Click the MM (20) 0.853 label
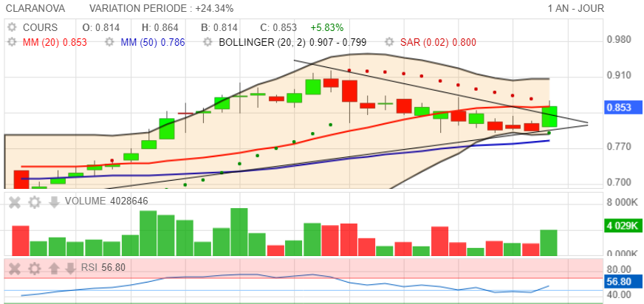This screenshot has height=304, width=644. 55,42
